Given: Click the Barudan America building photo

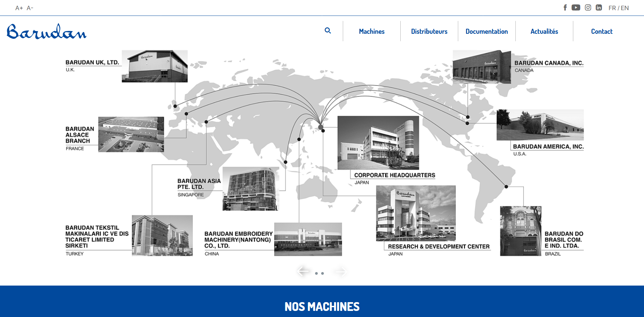Looking at the screenshot, I should tap(540, 125).
